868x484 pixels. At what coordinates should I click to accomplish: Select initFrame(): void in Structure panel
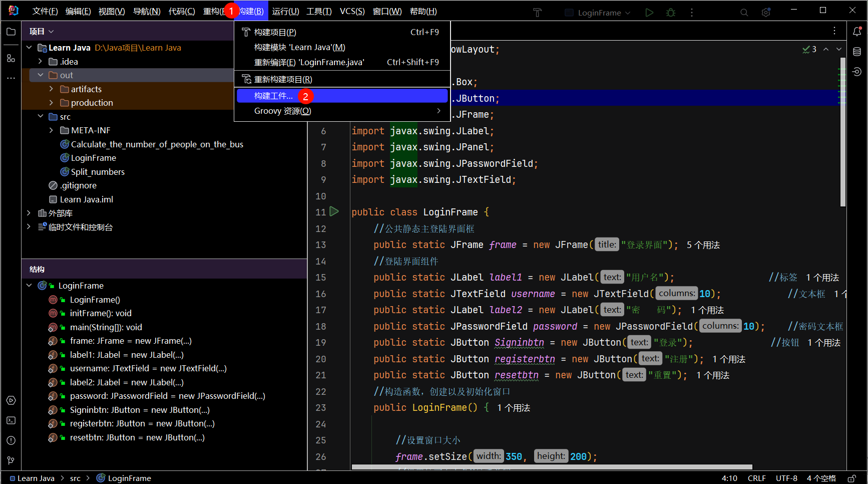(x=101, y=313)
